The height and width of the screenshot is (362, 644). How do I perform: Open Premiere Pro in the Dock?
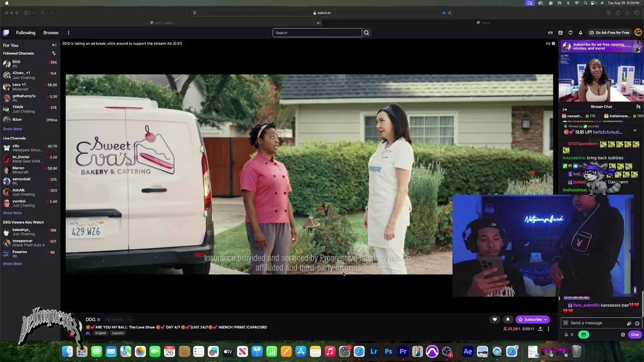coord(403,351)
